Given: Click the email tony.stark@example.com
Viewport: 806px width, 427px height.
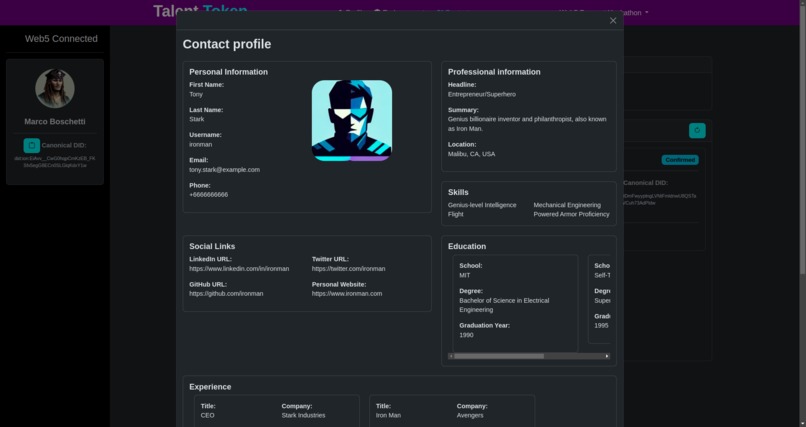Looking at the screenshot, I should point(224,170).
